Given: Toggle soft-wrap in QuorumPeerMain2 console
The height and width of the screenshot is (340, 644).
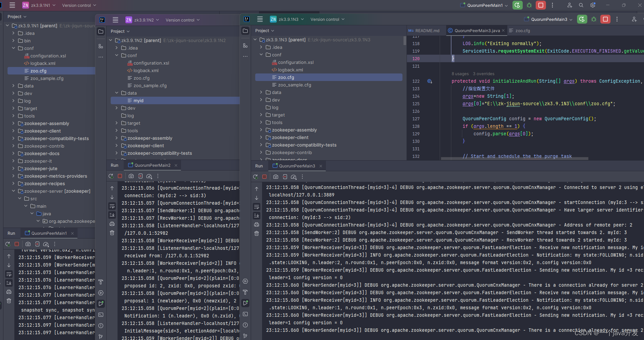Looking at the screenshot, I should tap(112, 206).
